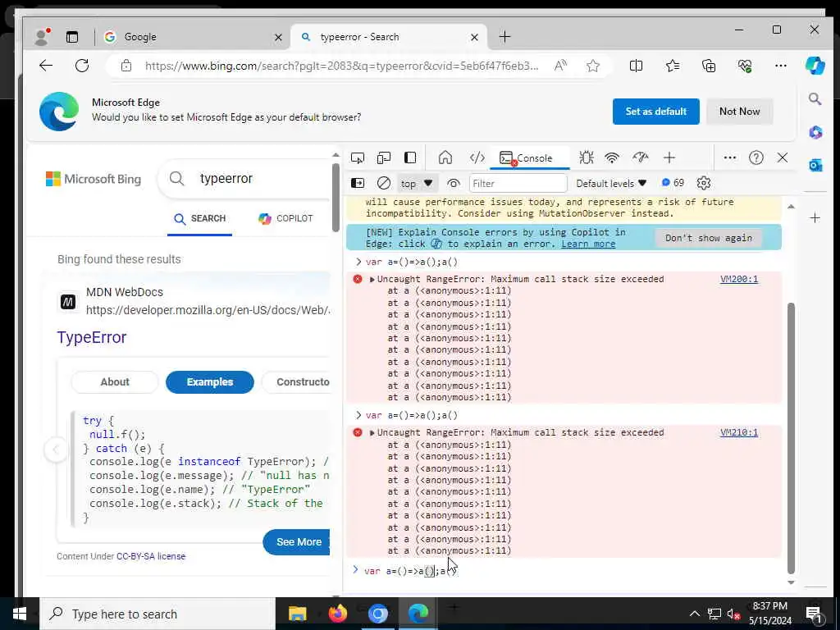Image resolution: width=840 pixels, height=630 pixels.
Task: Select the About pill
Action: 115,382
